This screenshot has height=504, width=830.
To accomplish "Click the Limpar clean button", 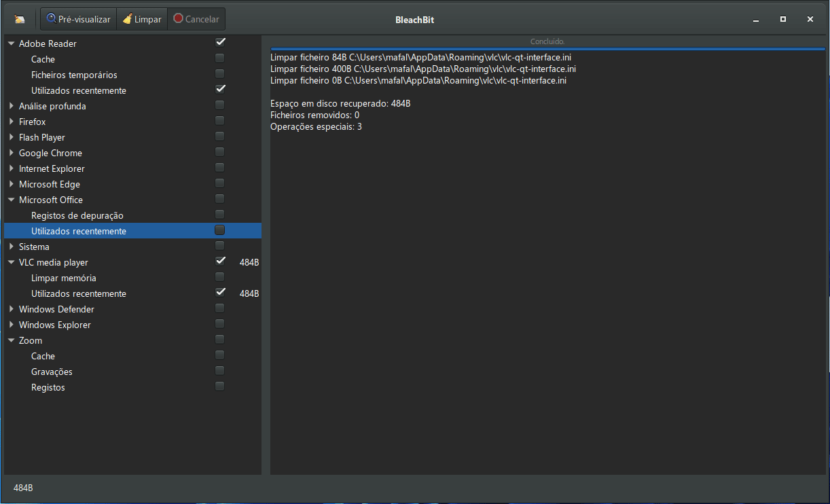I will [142, 19].
